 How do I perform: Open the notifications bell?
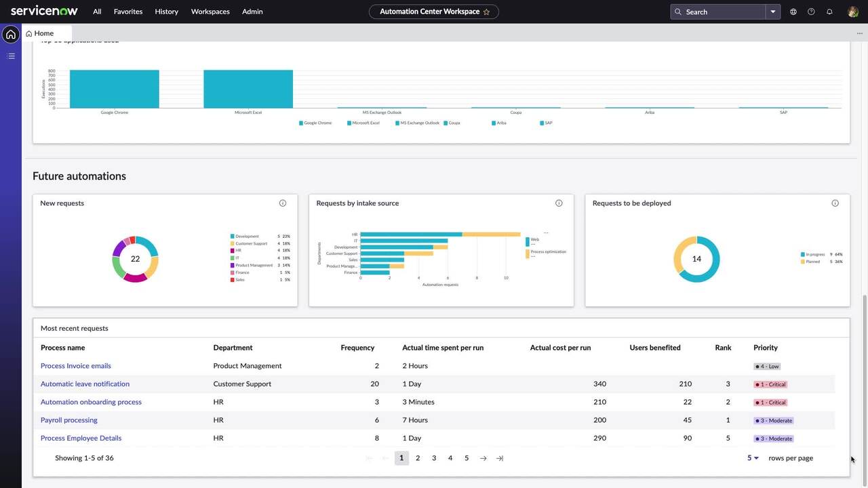pos(829,12)
